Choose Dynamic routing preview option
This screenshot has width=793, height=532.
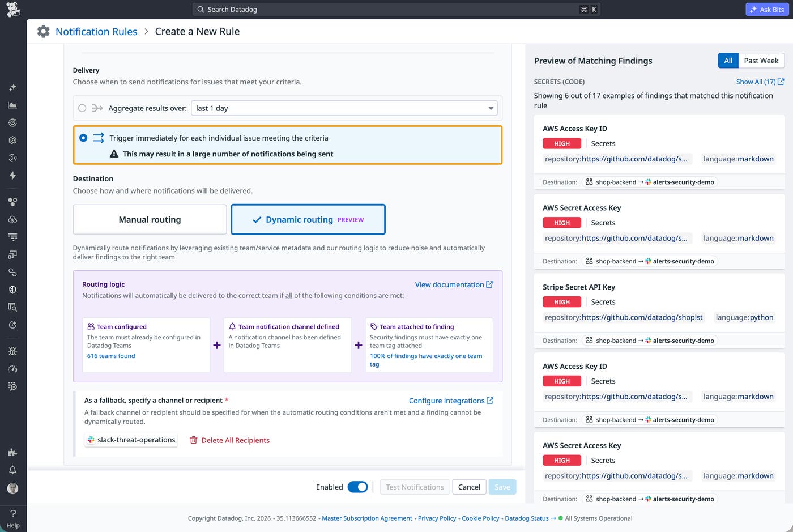click(308, 219)
